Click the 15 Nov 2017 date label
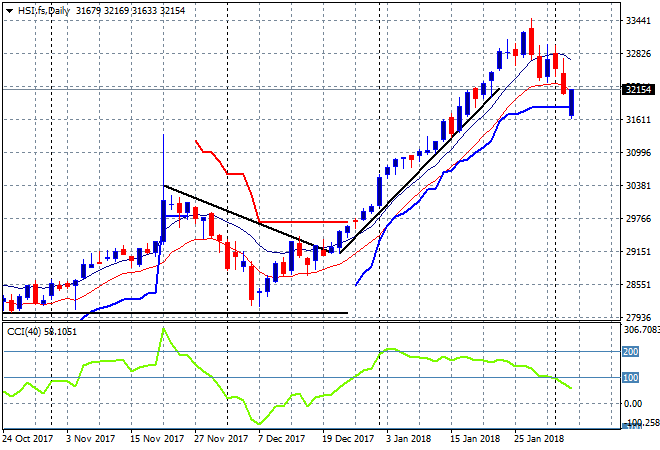Screen dimensions: 660x450 pyautogui.click(x=157, y=439)
